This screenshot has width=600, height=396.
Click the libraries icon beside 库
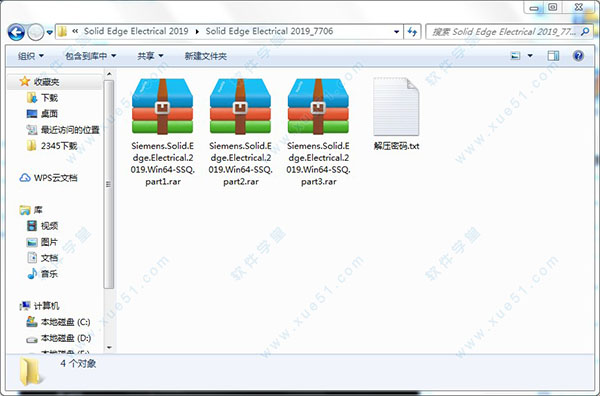click(x=25, y=210)
